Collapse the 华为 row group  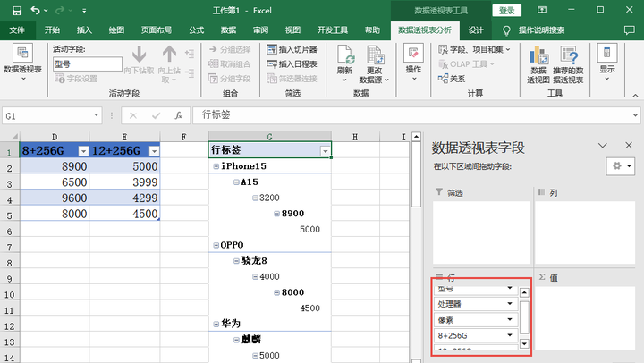[x=216, y=324]
